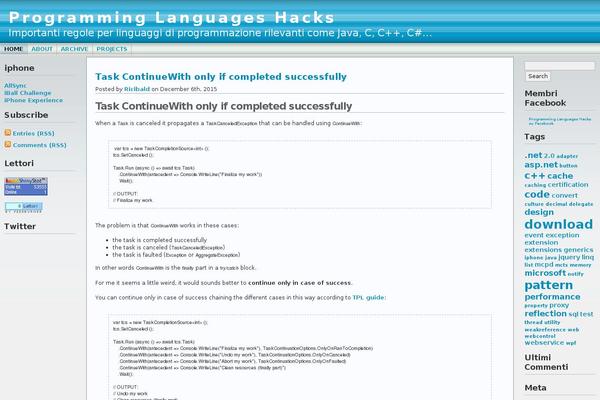Image resolution: width=600 pixels, height=400 pixels.
Task: Click into the search input field
Action: pos(559,66)
